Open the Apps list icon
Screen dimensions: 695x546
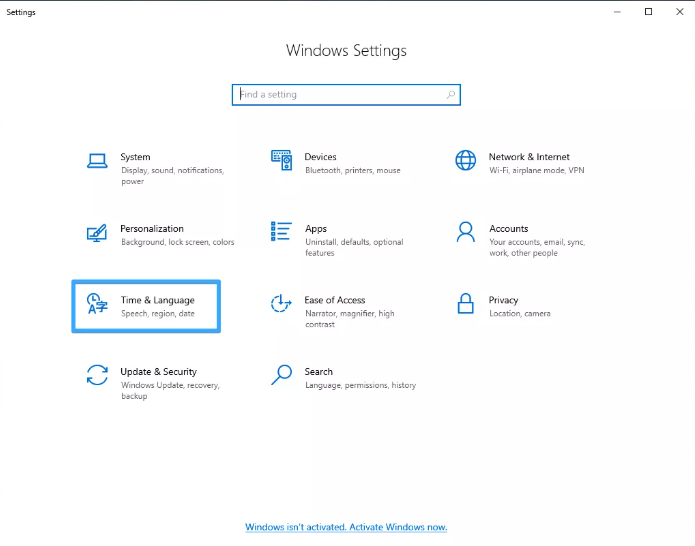(x=281, y=231)
